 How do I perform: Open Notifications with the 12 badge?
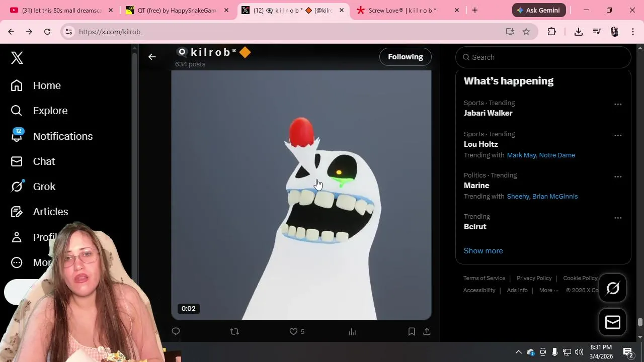52,136
